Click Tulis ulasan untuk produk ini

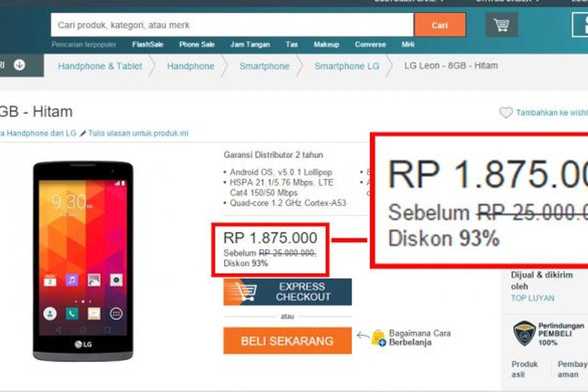138,133
